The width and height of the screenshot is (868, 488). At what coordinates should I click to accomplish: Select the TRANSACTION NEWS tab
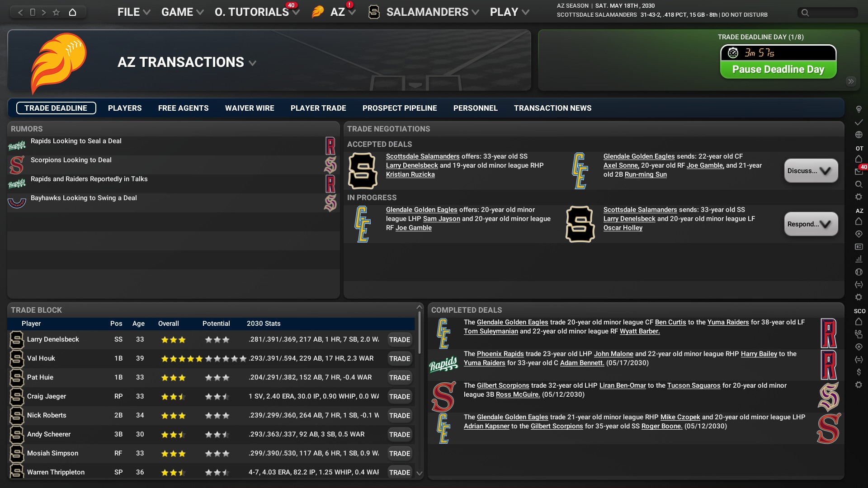pos(552,108)
